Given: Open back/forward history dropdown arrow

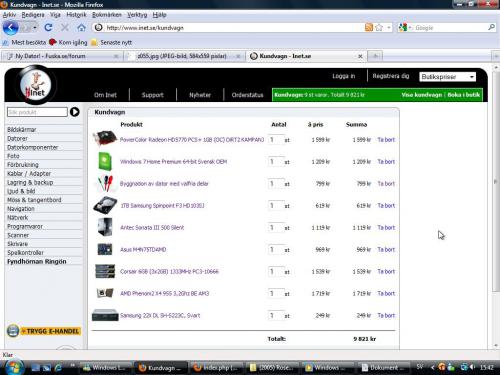Looking at the screenshot, I should (x=35, y=28).
